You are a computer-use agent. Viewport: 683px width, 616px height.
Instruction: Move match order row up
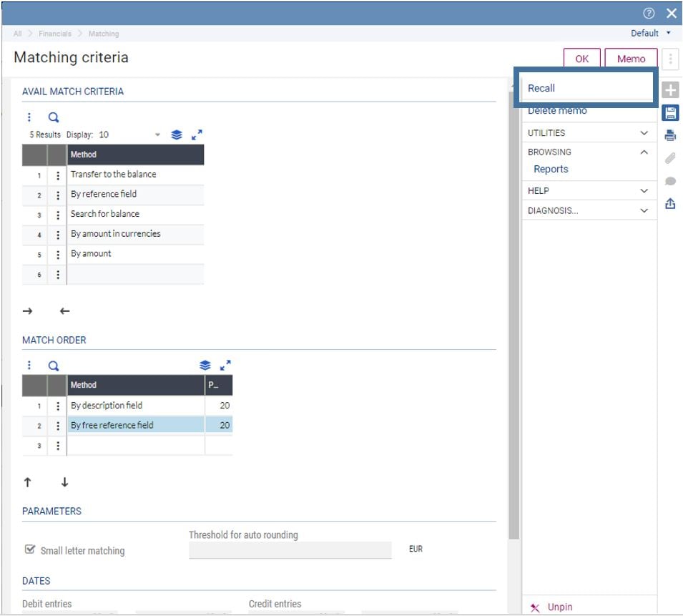click(28, 482)
